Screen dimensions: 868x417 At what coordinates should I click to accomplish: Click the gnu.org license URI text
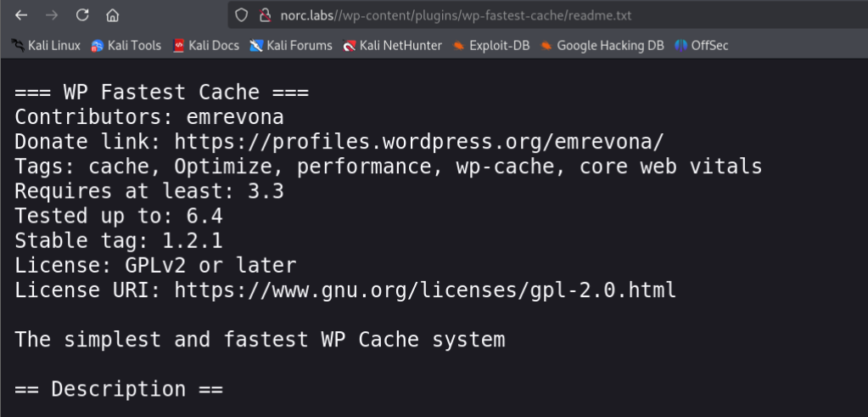[425, 290]
